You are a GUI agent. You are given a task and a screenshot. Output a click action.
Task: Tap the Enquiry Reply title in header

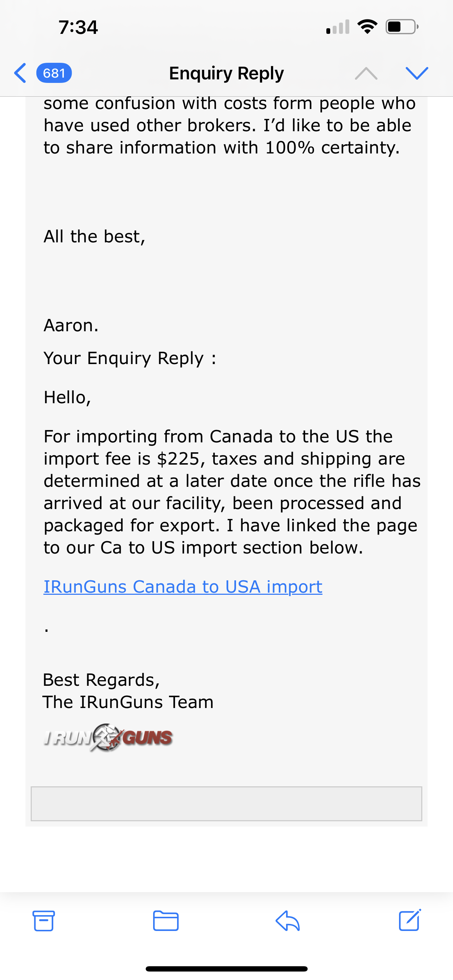pyautogui.click(x=226, y=73)
